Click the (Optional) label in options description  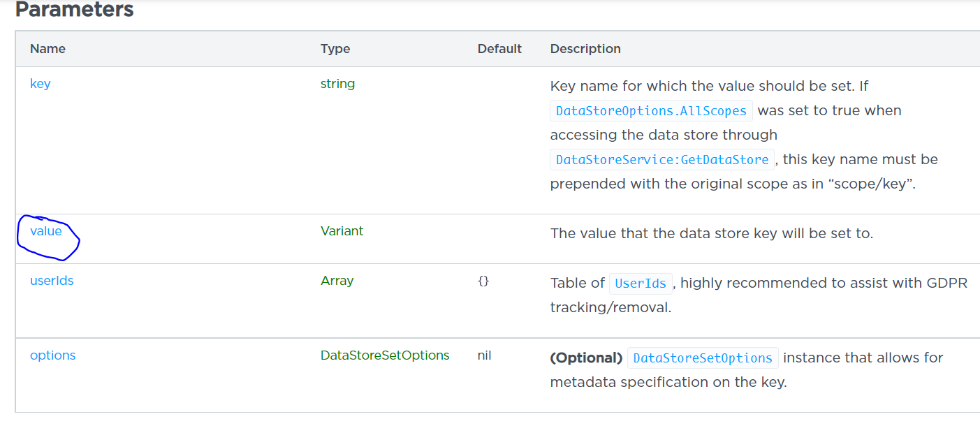586,358
